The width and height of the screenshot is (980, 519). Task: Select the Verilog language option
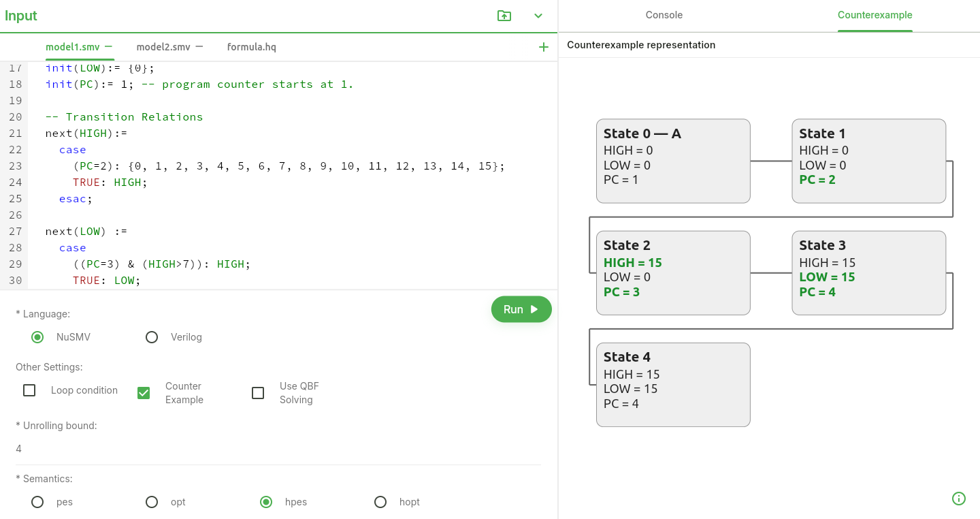point(152,337)
